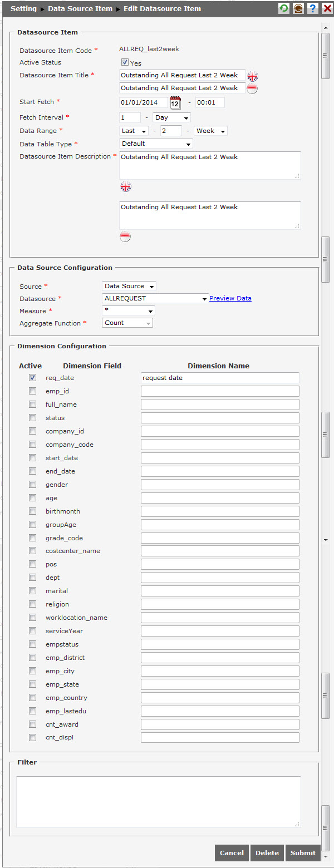Open the Datasource ALLREQUEST dropdown
The width and height of the screenshot is (334, 868).
[155, 298]
